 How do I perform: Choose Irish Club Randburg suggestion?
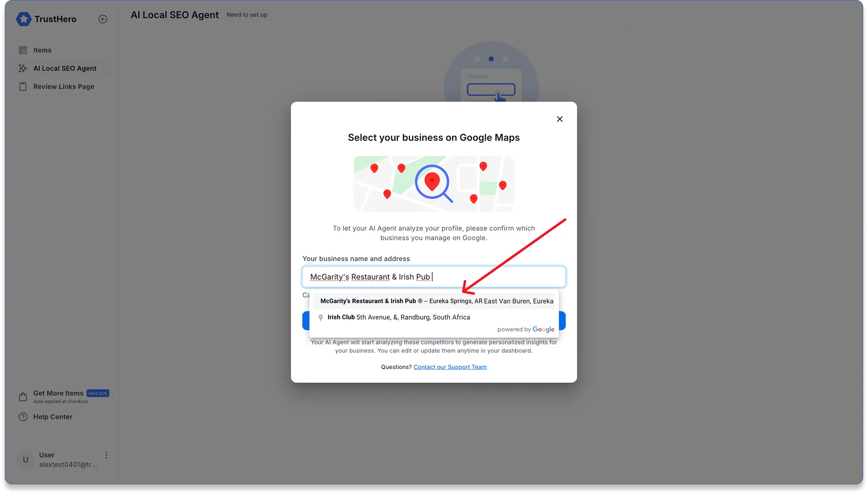coord(398,317)
